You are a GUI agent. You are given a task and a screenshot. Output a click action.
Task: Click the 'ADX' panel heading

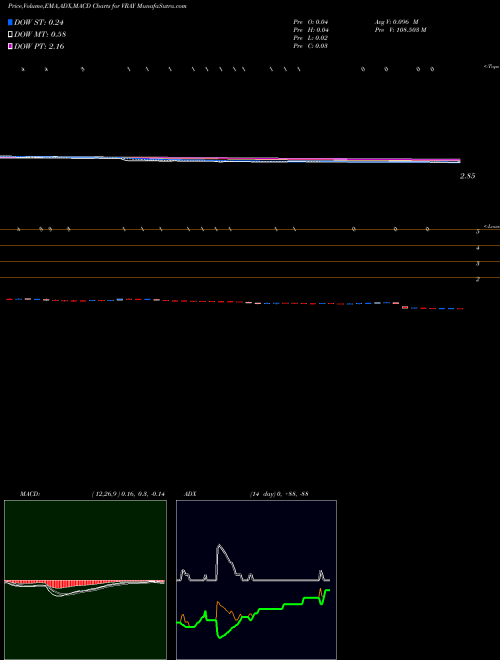tap(190, 494)
